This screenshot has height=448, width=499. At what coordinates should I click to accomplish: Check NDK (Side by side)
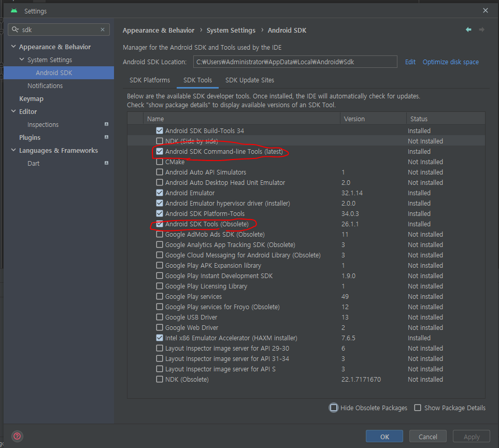160,141
